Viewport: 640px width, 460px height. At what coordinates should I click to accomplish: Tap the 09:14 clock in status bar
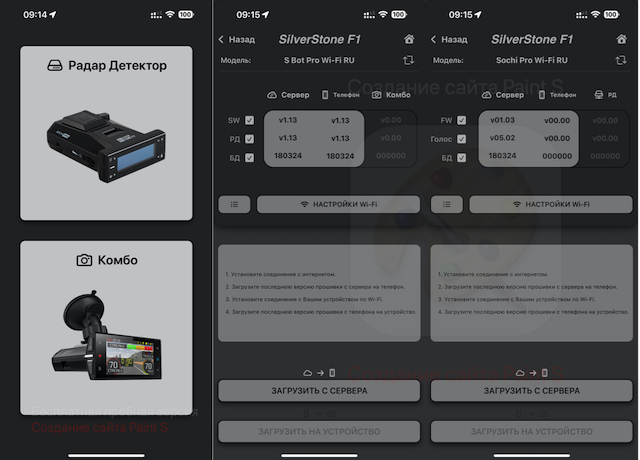pyautogui.click(x=35, y=15)
